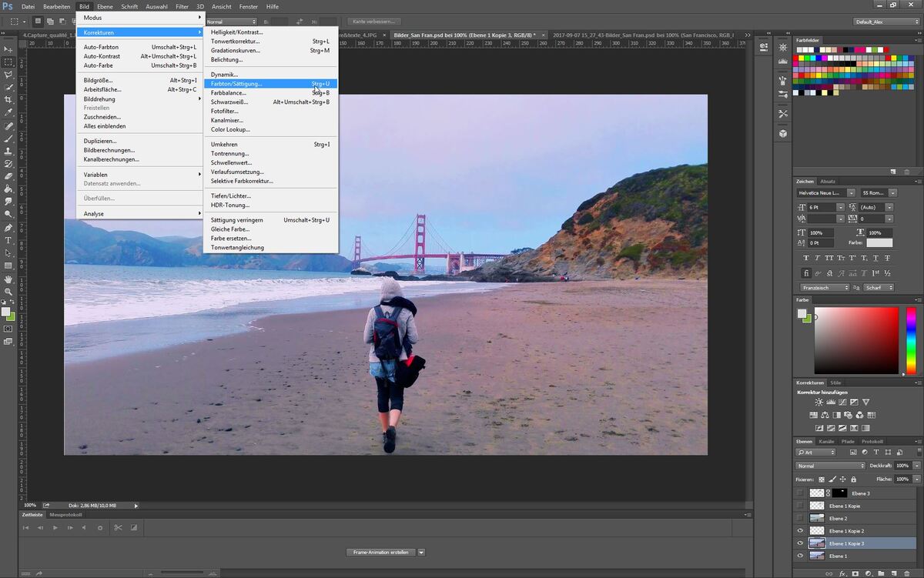The height and width of the screenshot is (578, 924).
Task: Switch to the Kanäle tab
Action: pyautogui.click(x=827, y=441)
